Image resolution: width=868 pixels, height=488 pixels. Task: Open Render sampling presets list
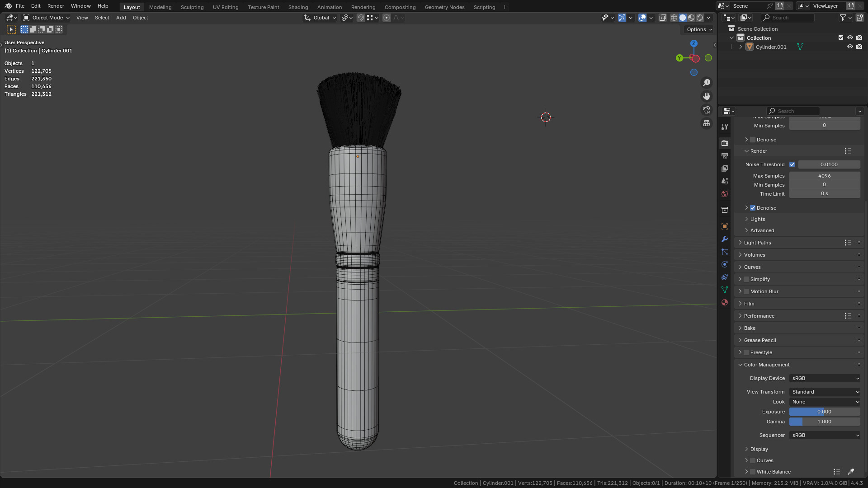(x=848, y=151)
